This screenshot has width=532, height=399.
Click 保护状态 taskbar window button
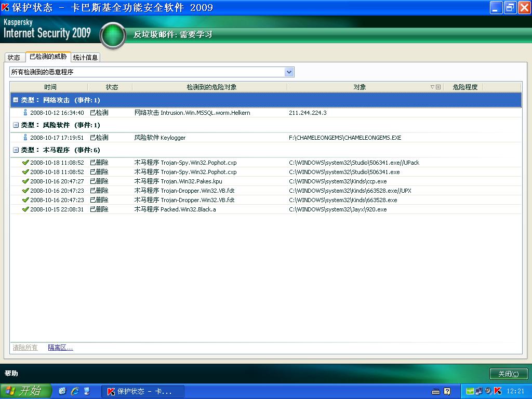pyautogui.click(x=143, y=392)
